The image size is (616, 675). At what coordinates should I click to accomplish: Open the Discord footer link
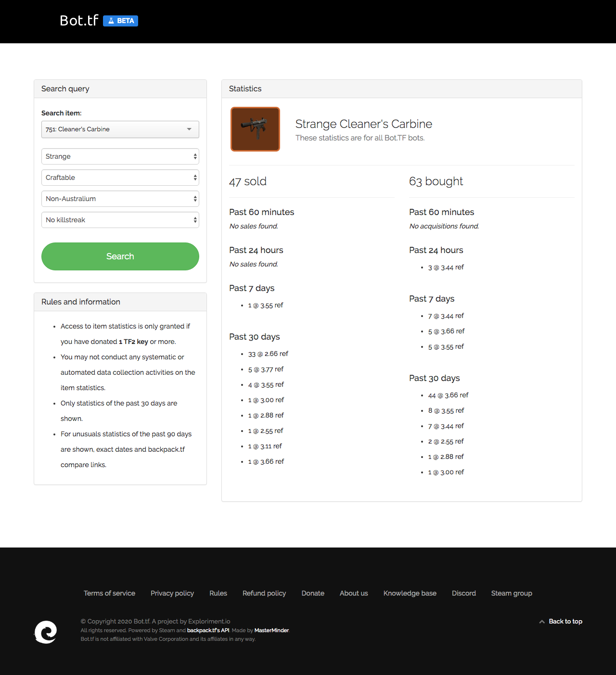pos(464,593)
